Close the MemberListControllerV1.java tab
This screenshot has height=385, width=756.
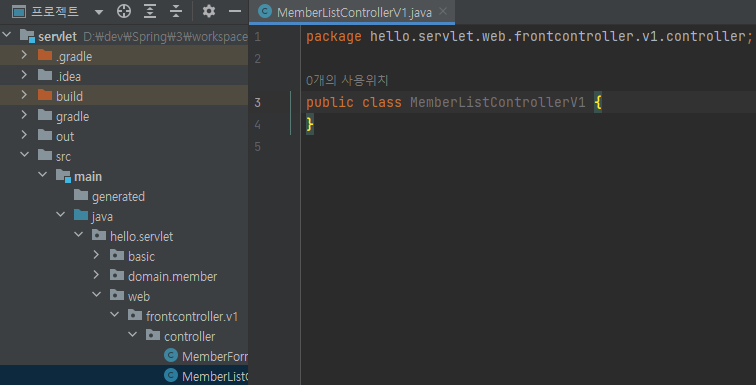443,12
